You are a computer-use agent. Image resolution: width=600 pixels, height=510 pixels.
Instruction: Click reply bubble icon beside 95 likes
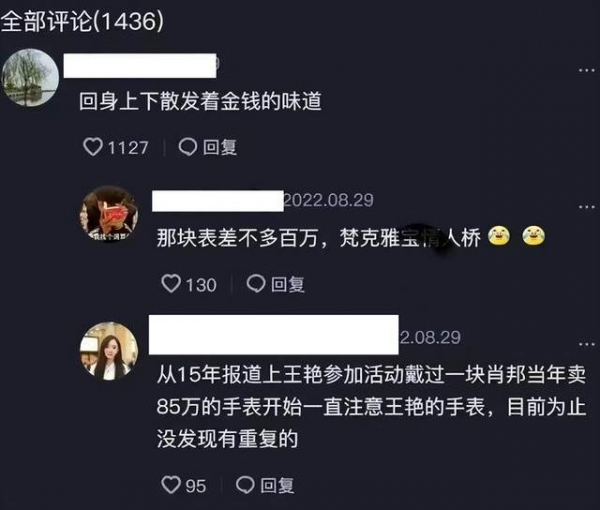pos(245,485)
